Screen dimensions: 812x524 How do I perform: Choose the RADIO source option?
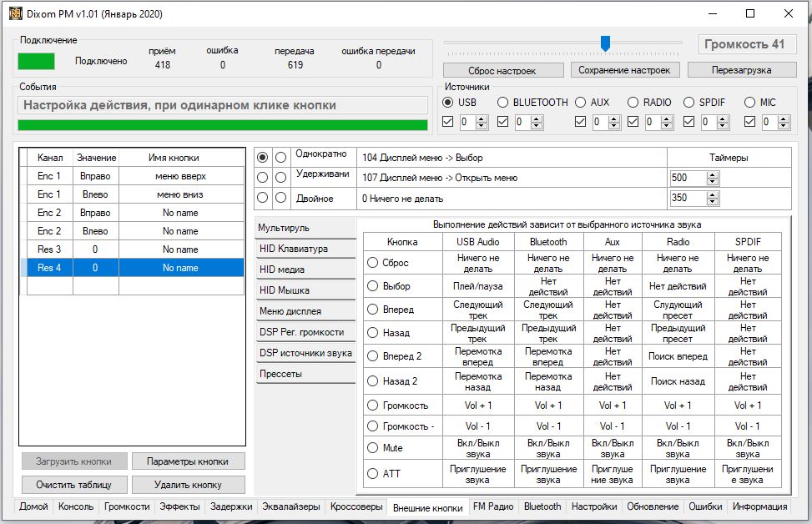coord(632,103)
